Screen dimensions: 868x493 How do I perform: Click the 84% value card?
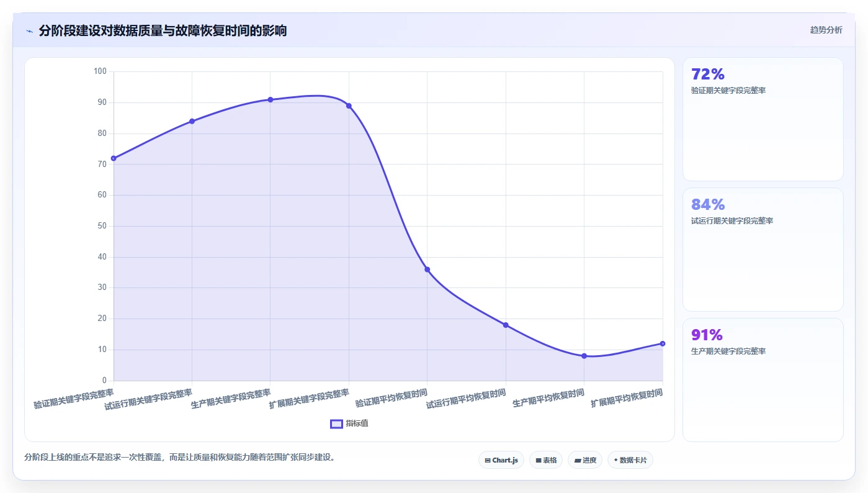pyautogui.click(x=763, y=250)
